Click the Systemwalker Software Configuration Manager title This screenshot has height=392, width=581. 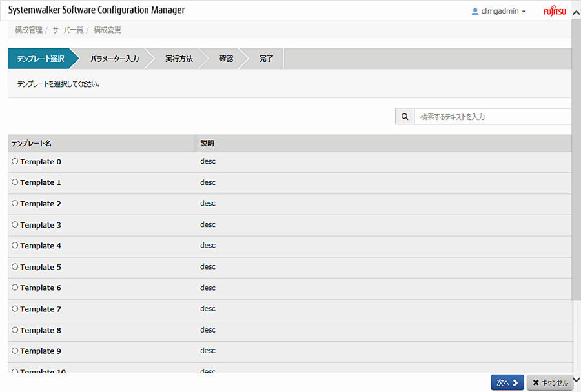tap(96, 10)
